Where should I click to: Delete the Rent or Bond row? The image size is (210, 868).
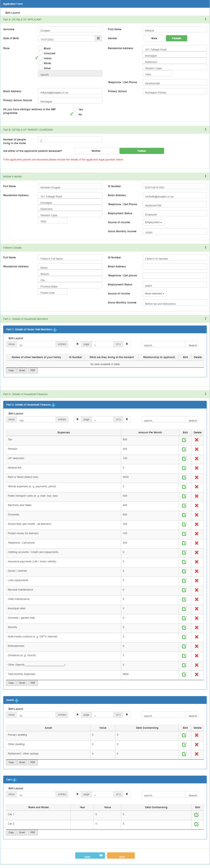point(197,478)
